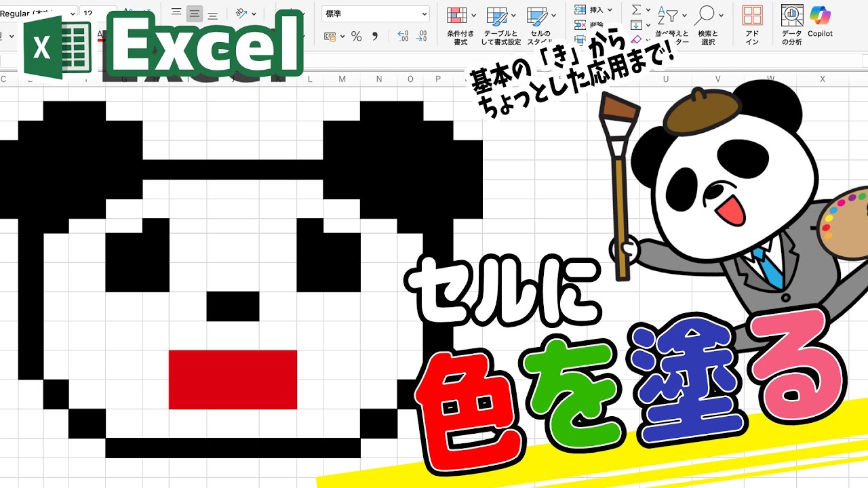Screen dimensions: 868x488
Task: Select column U header
Action: (x=666, y=79)
